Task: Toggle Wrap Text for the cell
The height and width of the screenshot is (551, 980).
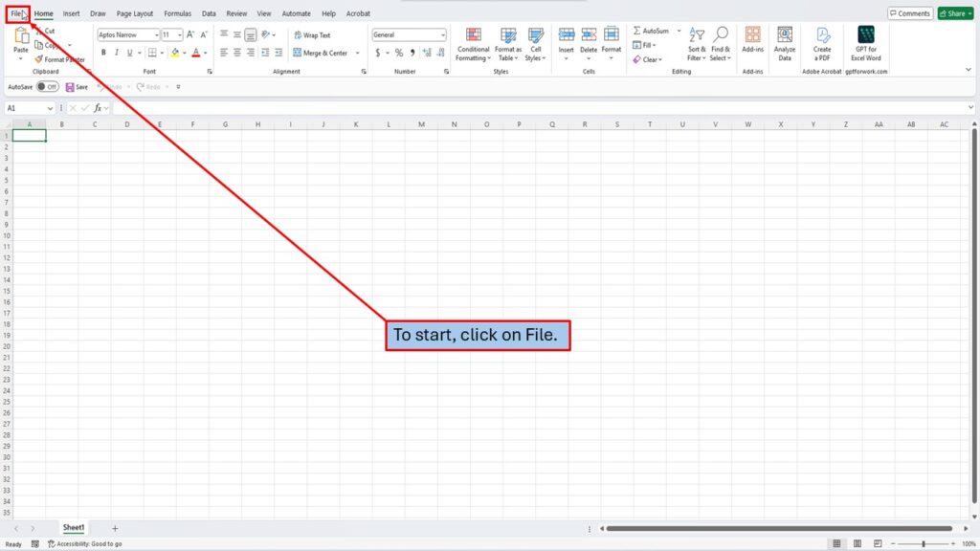Action: point(312,35)
